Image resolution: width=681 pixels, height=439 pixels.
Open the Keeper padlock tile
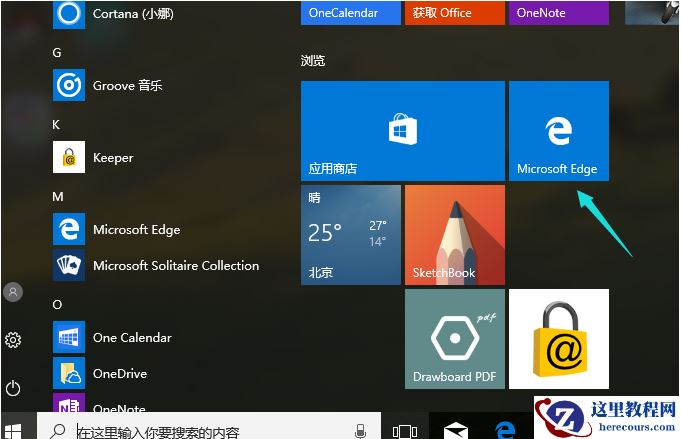559,339
